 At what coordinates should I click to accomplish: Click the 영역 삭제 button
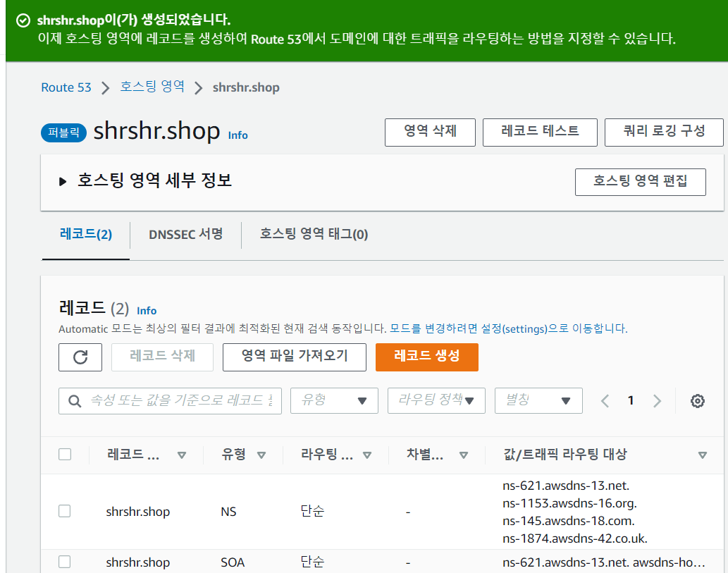pos(430,133)
